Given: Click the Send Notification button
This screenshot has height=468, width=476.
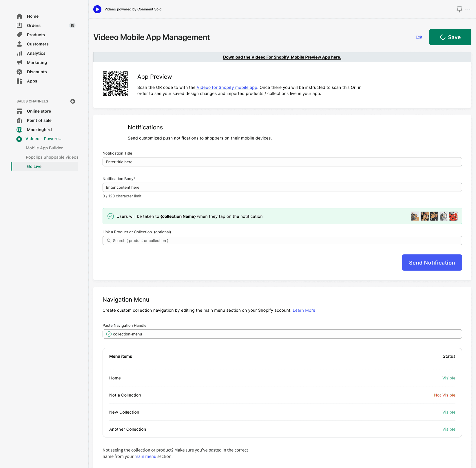Looking at the screenshot, I should (432, 263).
